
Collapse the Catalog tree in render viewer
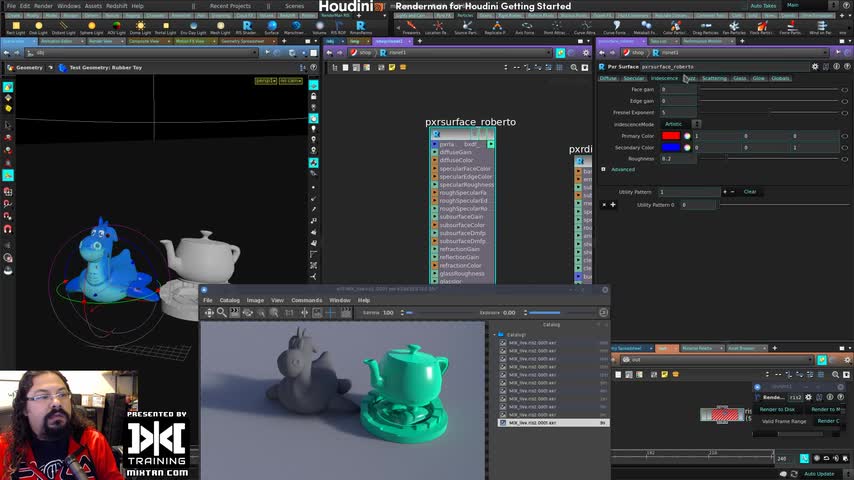pyautogui.click(x=495, y=335)
